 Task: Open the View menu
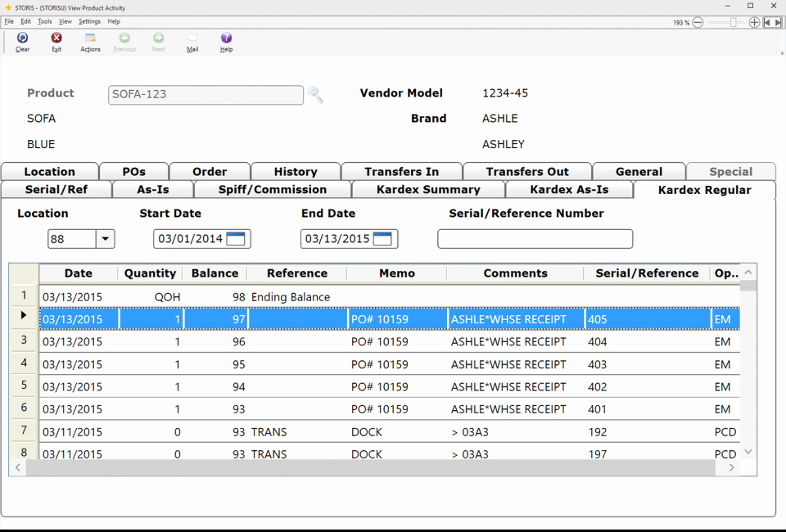pyautogui.click(x=65, y=21)
